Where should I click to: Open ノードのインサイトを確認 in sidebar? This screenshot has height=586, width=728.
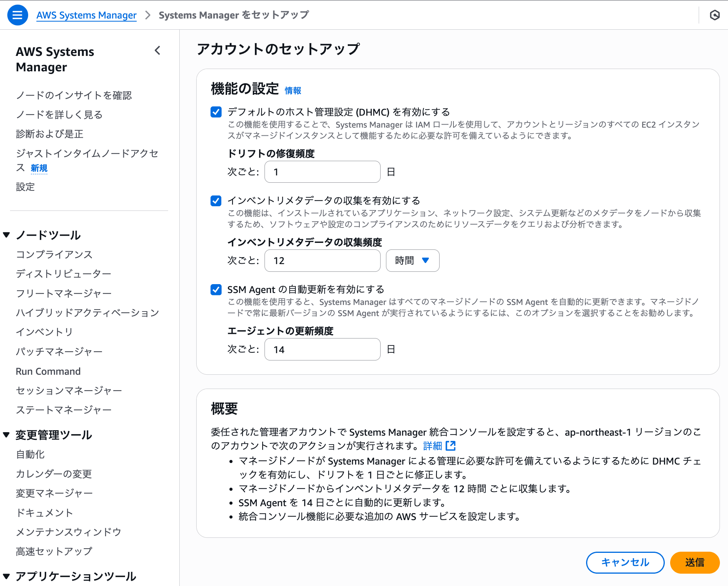(74, 95)
